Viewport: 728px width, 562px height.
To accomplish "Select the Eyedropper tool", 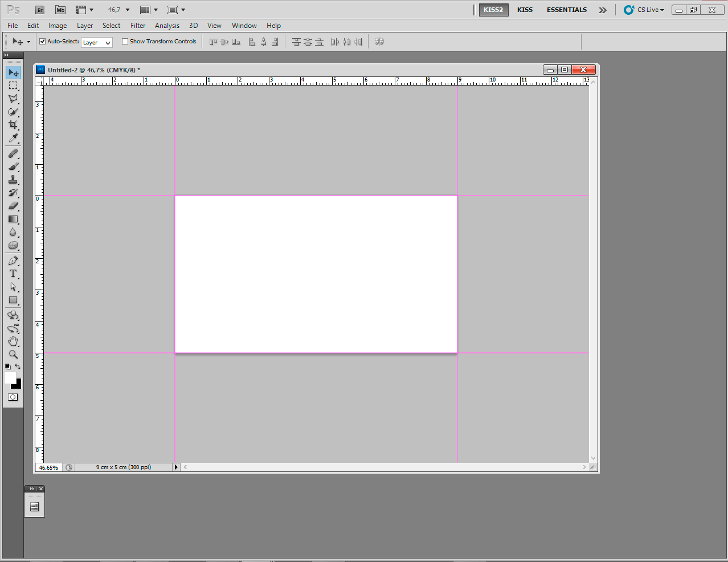I will (13, 139).
